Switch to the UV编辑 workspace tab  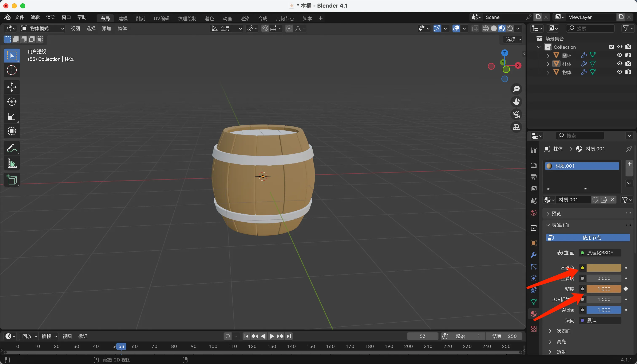(161, 19)
